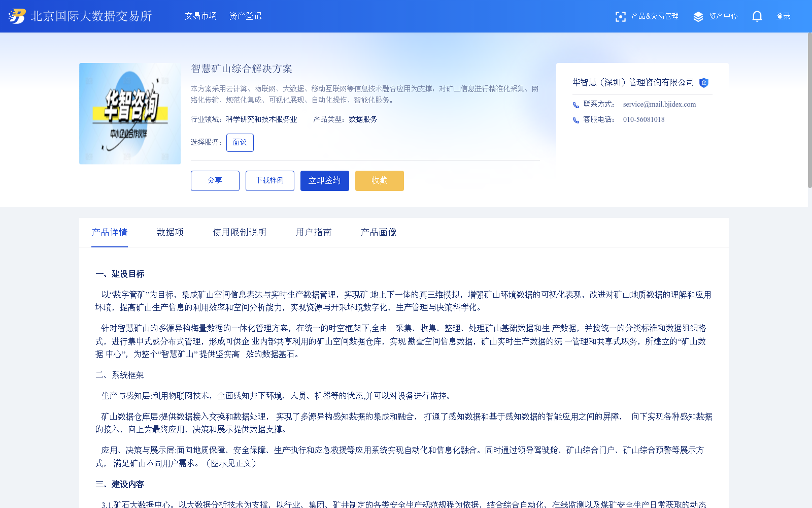
Task: Click the 一、建设目标 heading
Action: tap(120, 274)
